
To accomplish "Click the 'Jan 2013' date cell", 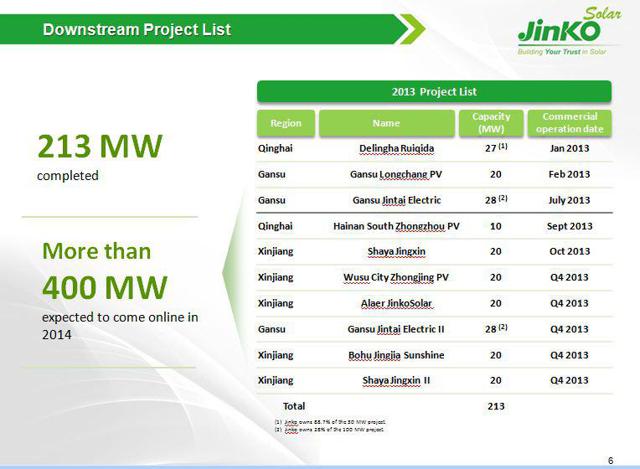I will coord(569,148).
